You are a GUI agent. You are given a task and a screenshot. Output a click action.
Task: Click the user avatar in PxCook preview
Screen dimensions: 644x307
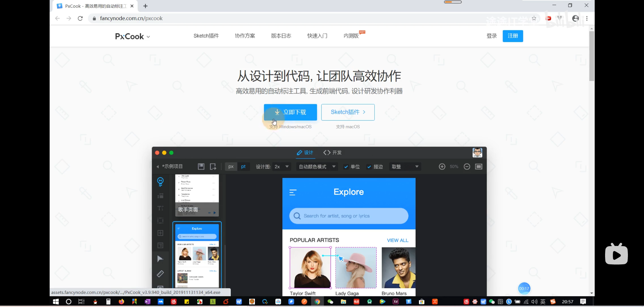click(x=477, y=152)
